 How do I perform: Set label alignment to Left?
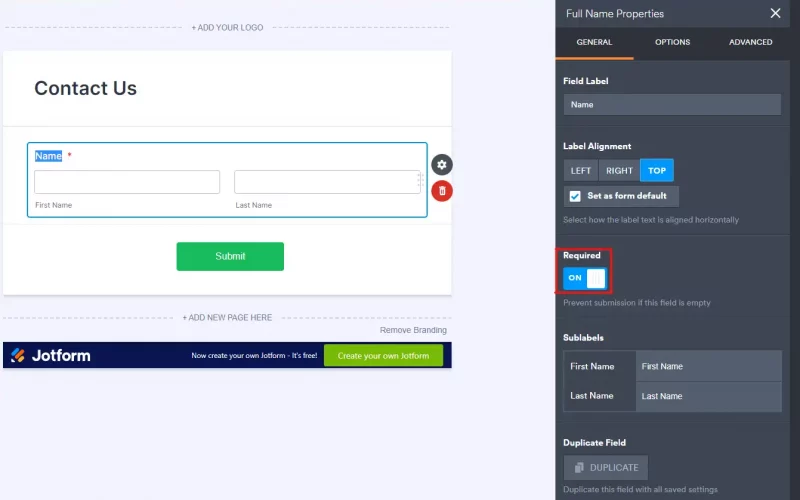581,171
